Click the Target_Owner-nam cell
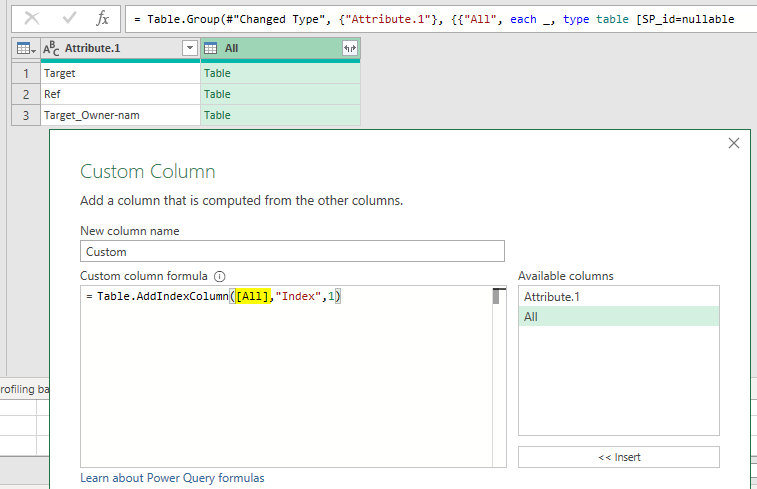 tap(120, 115)
